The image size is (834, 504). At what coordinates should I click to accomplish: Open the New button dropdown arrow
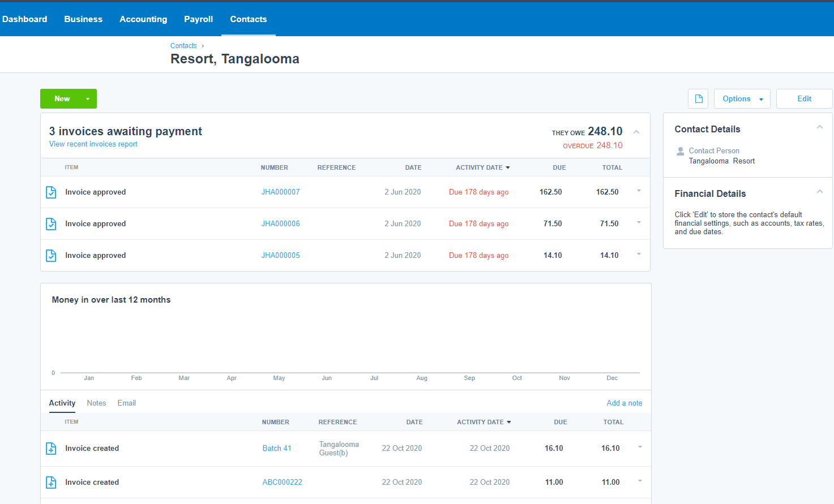(88, 99)
